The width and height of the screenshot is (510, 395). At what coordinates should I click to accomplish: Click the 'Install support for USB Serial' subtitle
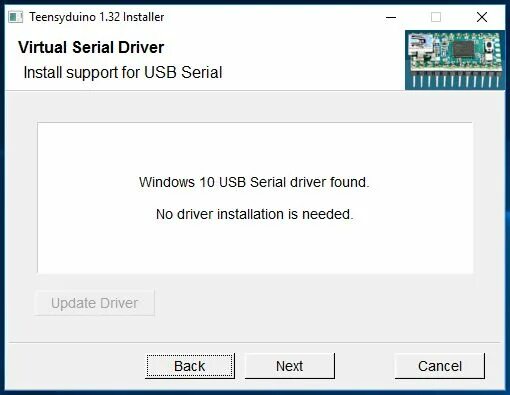[123, 72]
